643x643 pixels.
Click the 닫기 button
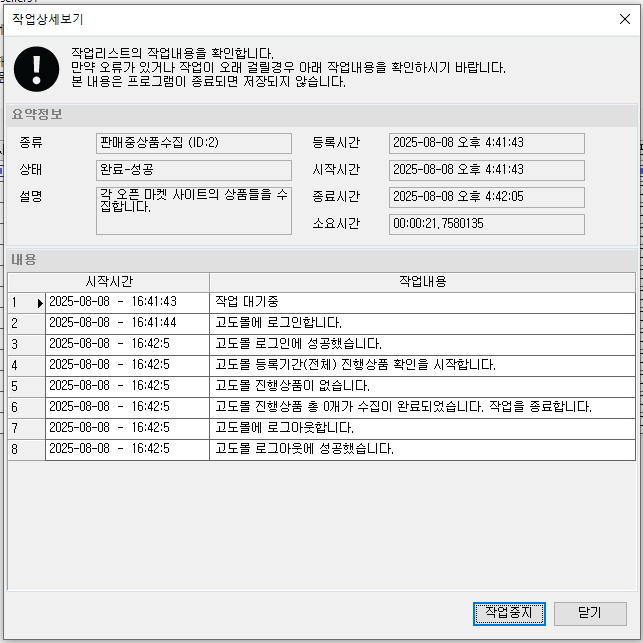point(590,613)
